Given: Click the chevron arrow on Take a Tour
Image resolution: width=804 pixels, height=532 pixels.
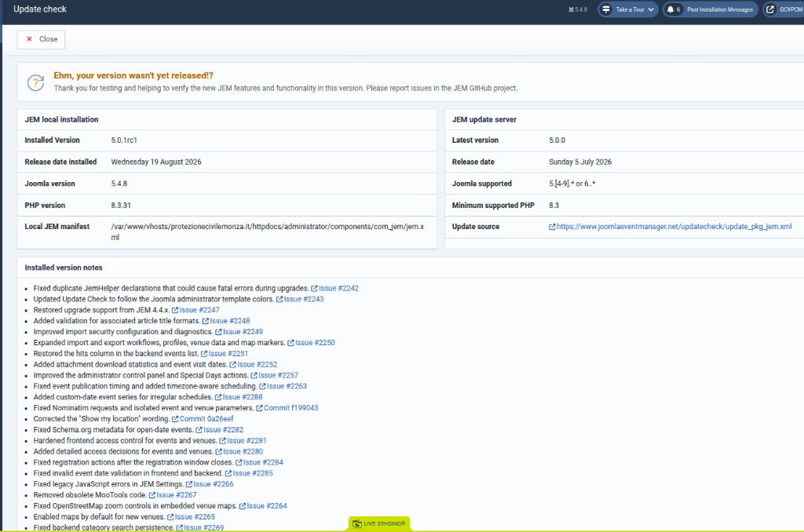Looking at the screenshot, I should (651, 9).
